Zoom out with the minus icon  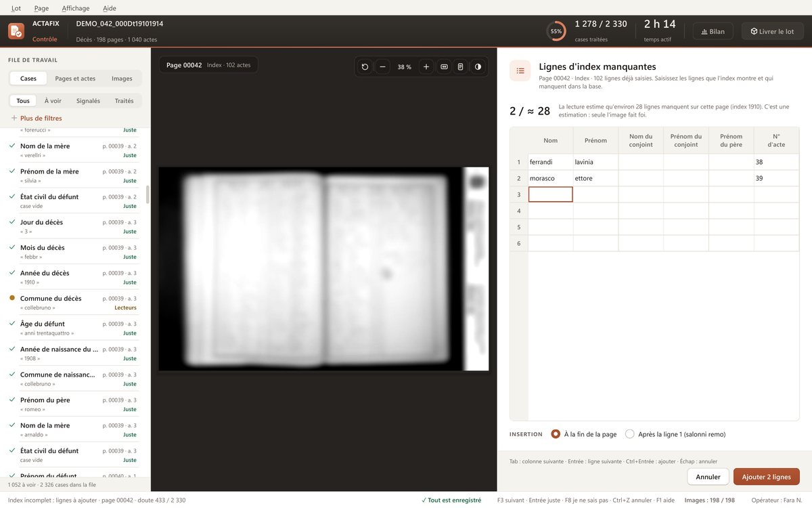(382, 67)
